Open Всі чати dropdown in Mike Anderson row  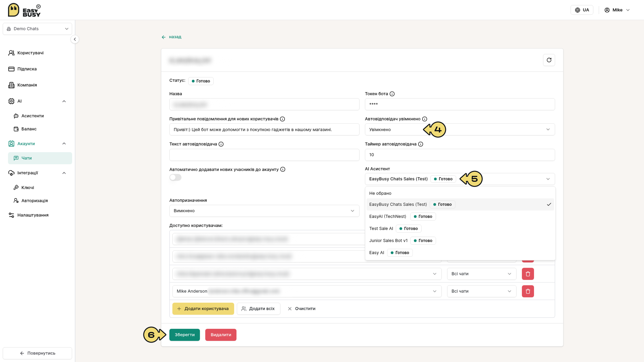[x=481, y=291]
